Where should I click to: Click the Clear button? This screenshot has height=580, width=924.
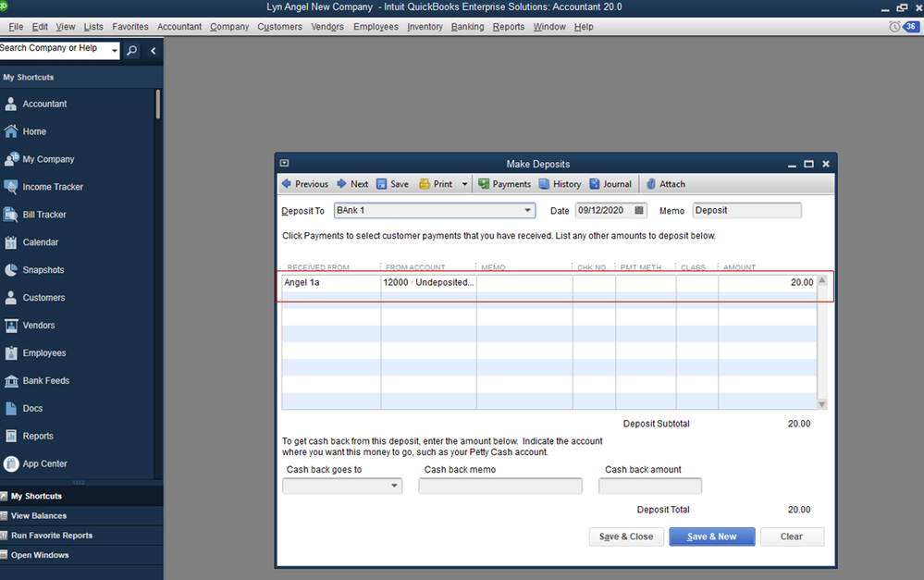[792, 537]
